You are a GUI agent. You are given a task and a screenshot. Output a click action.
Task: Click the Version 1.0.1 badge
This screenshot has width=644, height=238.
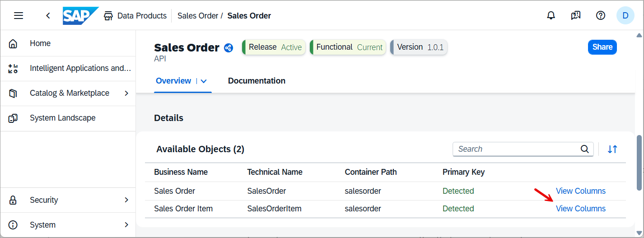pos(419,47)
